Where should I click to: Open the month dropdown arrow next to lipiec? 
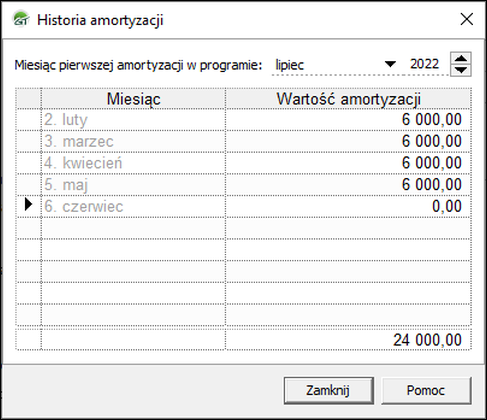pyautogui.click(x=390, y=64)
